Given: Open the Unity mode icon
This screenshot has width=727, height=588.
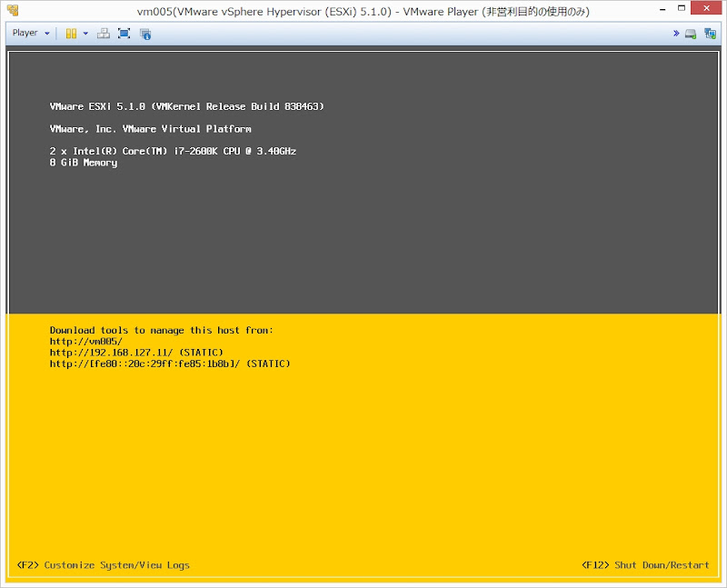Looking at the screenshot, I should (x=145, y=34).
